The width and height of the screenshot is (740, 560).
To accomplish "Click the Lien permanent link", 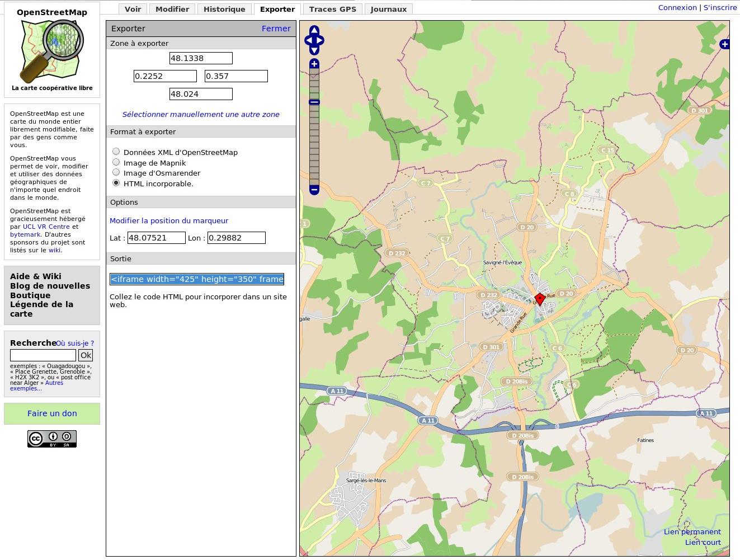I will pyautogui.click(x=692, y=531).
